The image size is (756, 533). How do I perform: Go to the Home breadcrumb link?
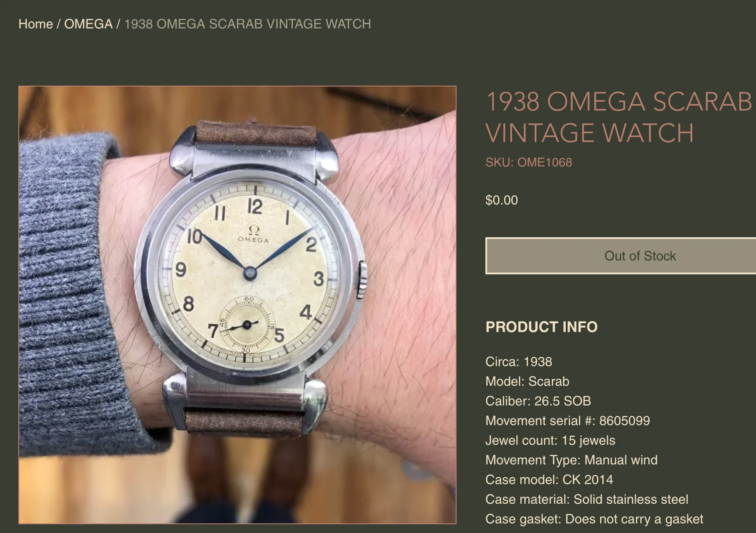[x=35, y=24]
